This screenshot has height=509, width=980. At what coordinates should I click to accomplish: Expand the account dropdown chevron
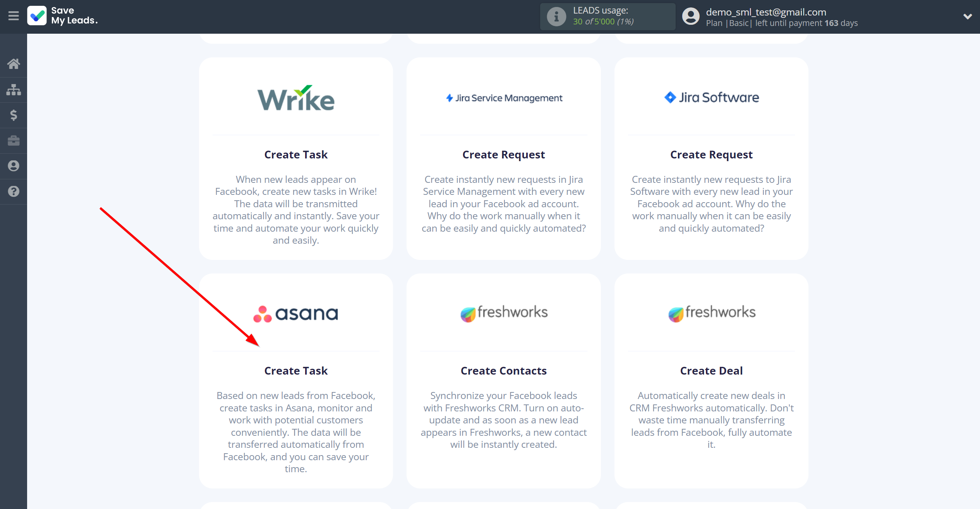(x=967, y=16)
